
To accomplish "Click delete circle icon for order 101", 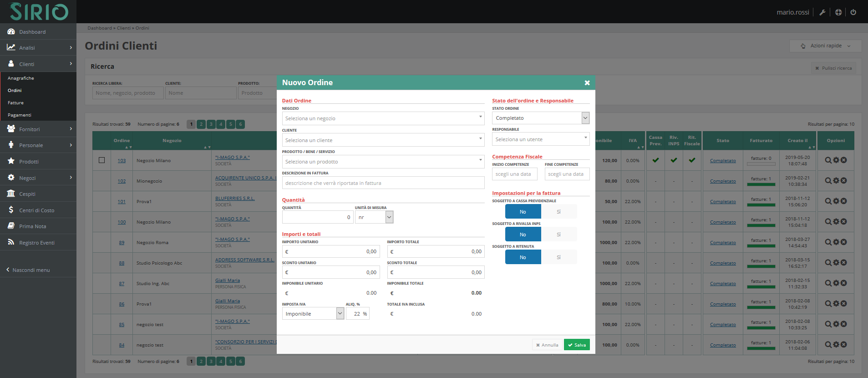I will tap(843, 201).
